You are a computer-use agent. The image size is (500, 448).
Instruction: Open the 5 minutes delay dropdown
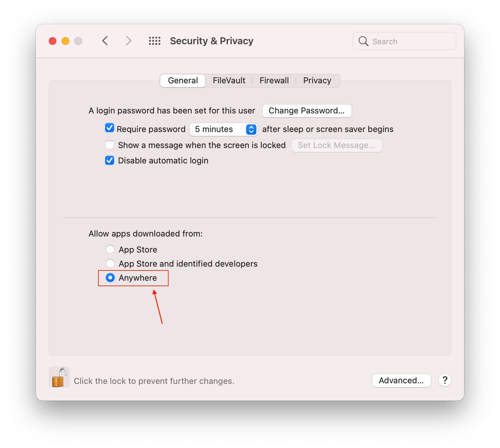pos(224,129)
